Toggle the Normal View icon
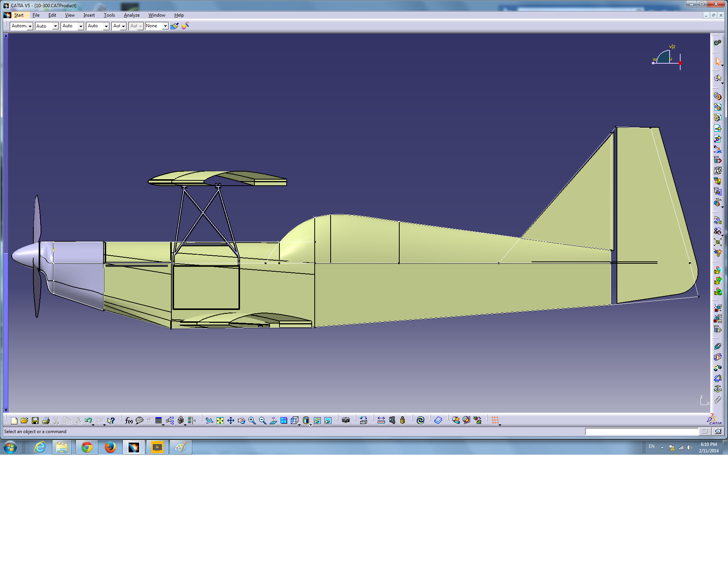The height and width of the screenshot is (582, 728). click(273, 421)
